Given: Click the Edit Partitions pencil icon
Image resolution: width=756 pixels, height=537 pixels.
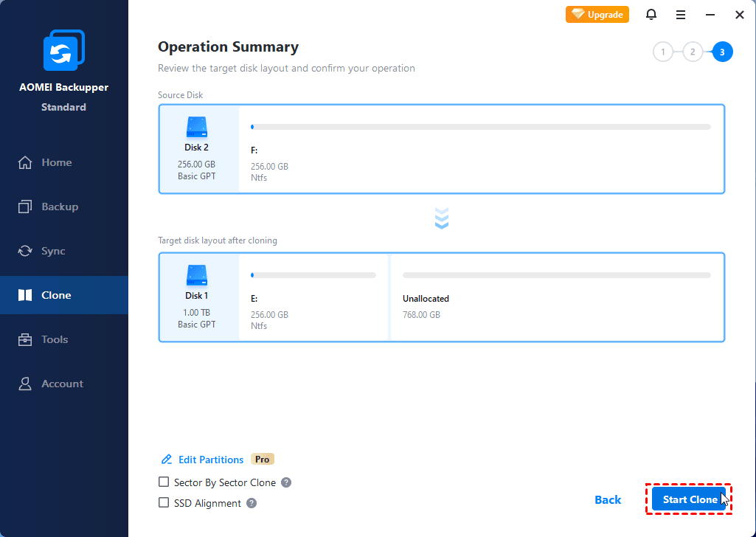Looking at the screenshot, I should click(167, 460).
